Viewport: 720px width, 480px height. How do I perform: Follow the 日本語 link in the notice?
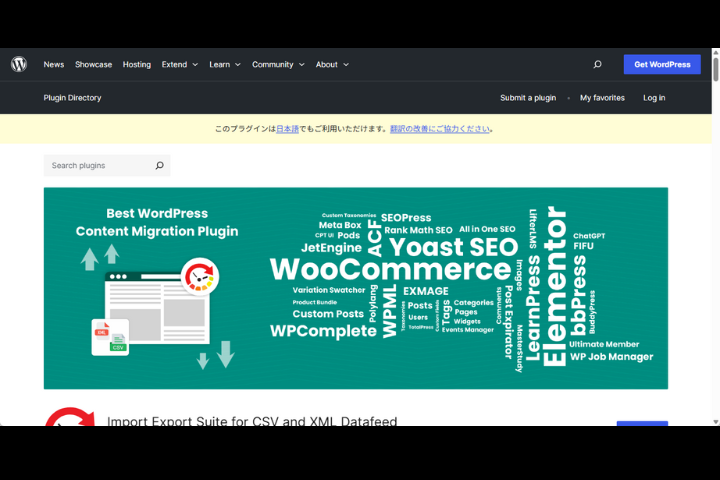click(287, 129)
